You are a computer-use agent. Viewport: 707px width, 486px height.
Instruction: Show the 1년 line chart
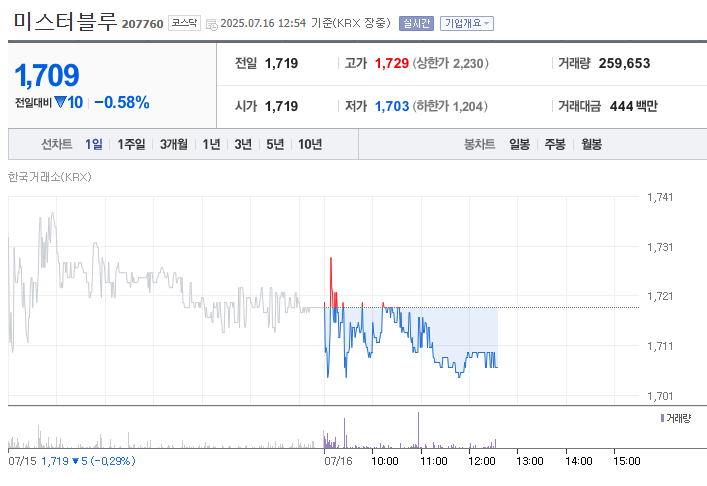(211, 144)
